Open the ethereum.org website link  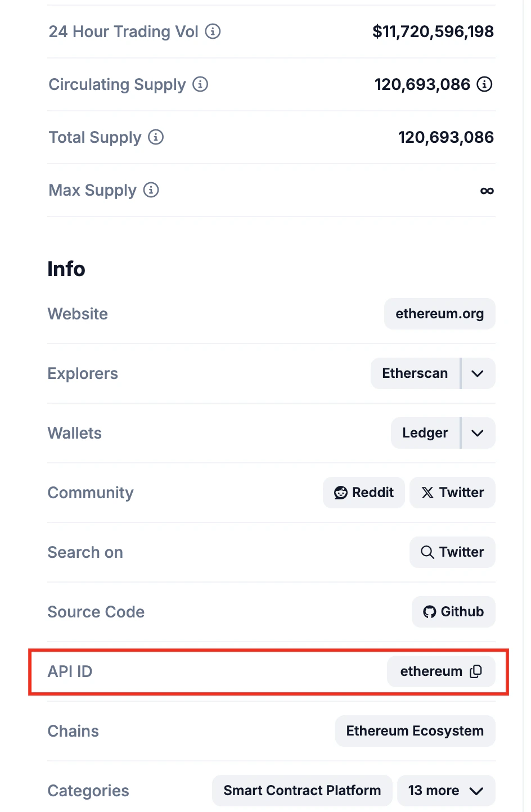(439, 314)
